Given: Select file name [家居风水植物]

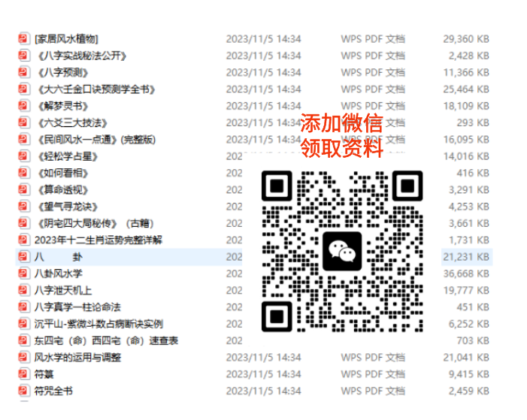Looking at the screenshot, I should point(66,39).
